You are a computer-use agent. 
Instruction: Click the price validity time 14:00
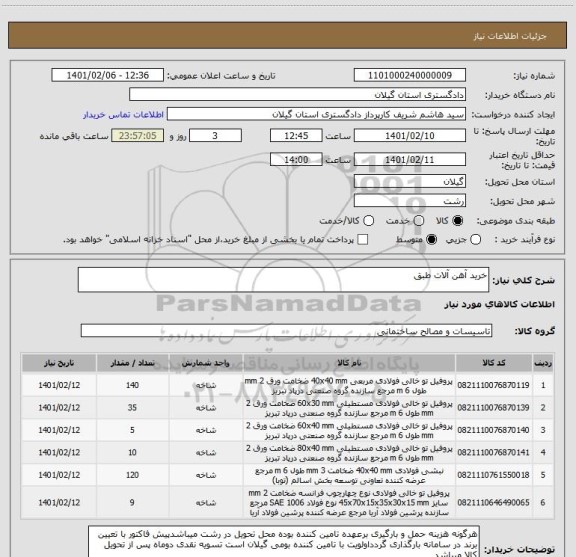[x=296, y=160]
